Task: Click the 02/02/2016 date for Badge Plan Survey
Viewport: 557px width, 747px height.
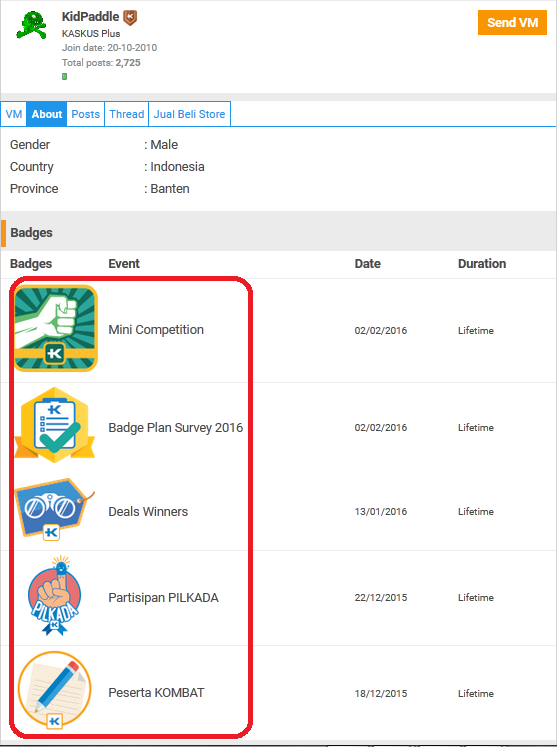Action: (x=381, y=427)
